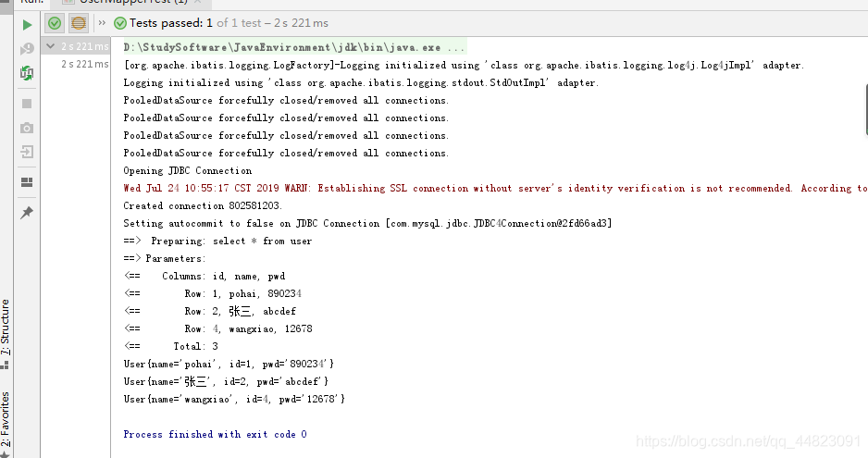
Task: Click the 'Opening JDBC Connection' line
Action: 187,170
